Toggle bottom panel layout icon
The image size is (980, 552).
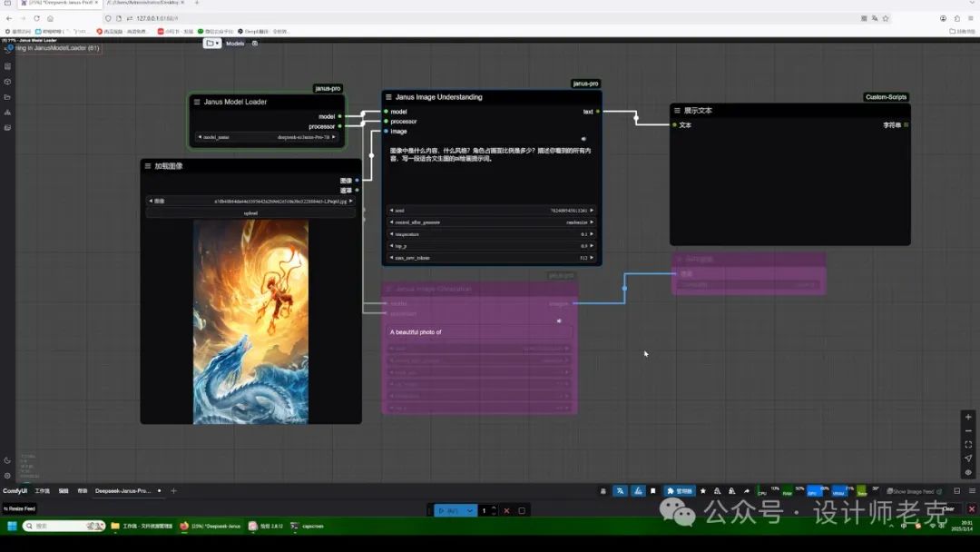957,491
